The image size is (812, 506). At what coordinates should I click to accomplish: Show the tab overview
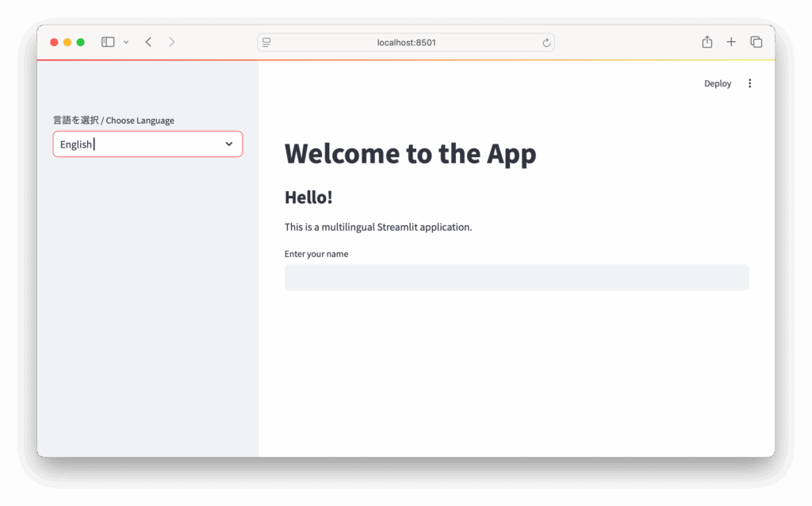[x=756, y=42]
